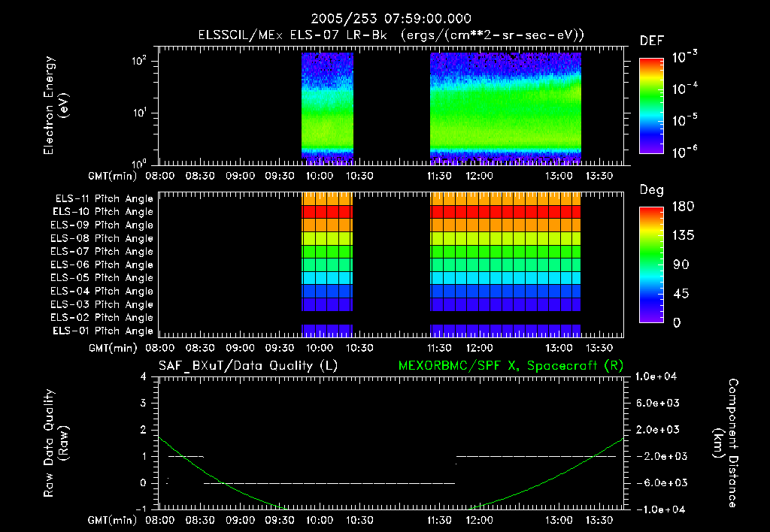This screenshot has width=770, height=532.
Task: Click the 180 value on Deg scale
Action: pos(684,207)
